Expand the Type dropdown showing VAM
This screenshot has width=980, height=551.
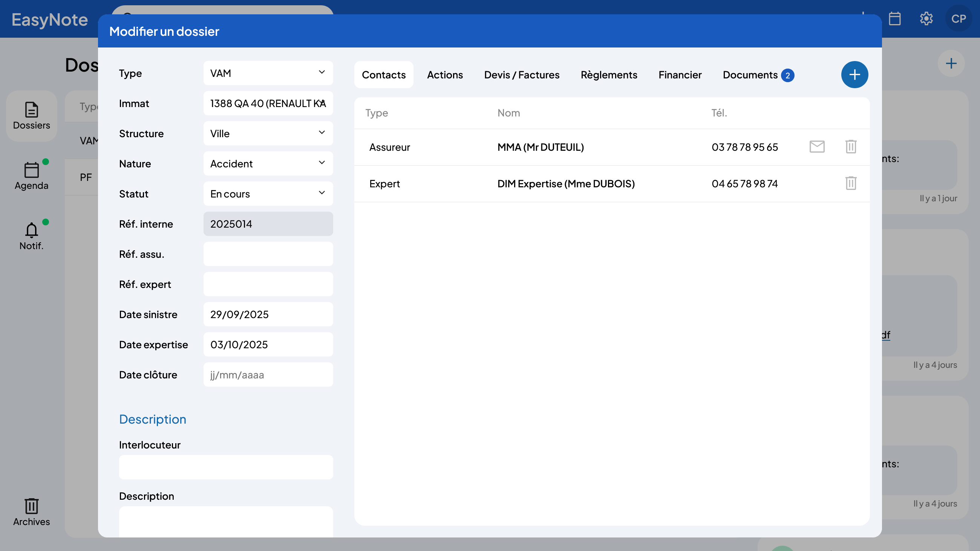pyautogui.click(x=268, y=73)
